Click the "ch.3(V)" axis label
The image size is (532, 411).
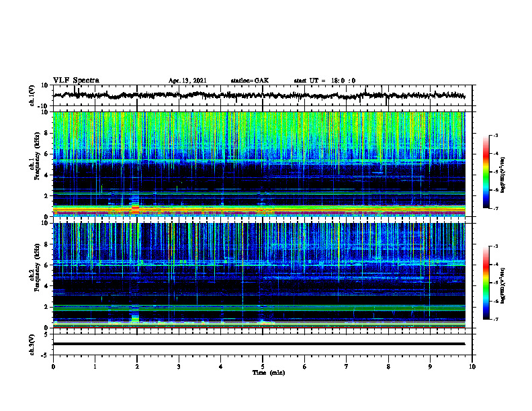point(32,345)
